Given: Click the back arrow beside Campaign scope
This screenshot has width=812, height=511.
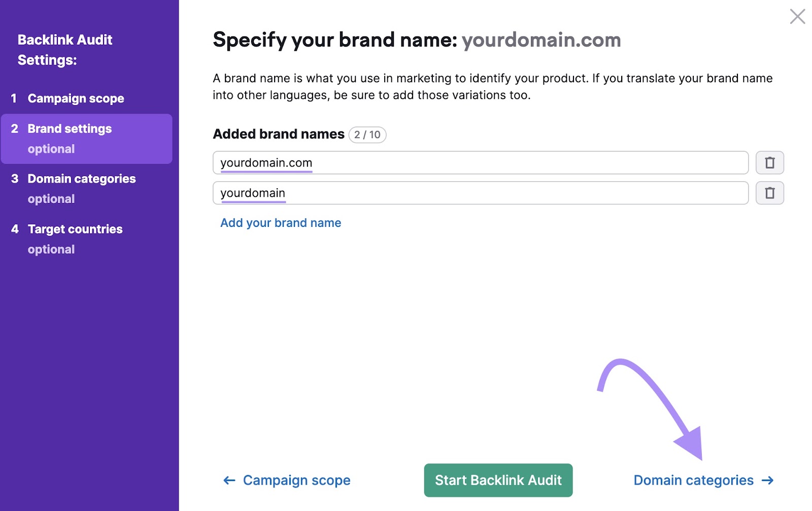Looking at the screenshot, I should [x=229, y=480].
